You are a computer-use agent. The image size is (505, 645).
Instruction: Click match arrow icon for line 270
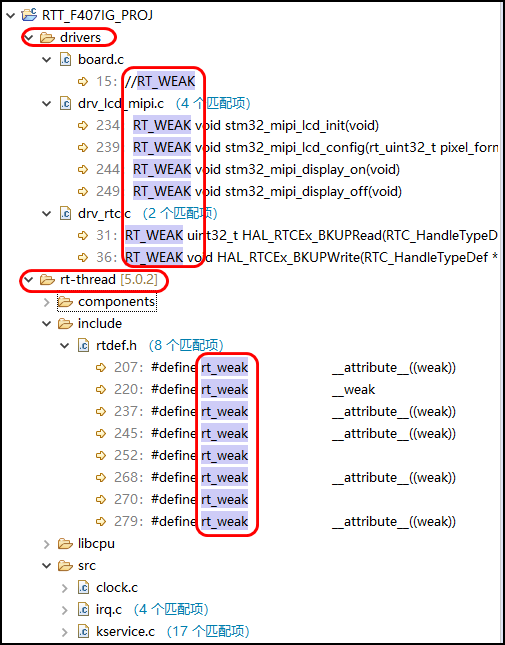(102, 499)
